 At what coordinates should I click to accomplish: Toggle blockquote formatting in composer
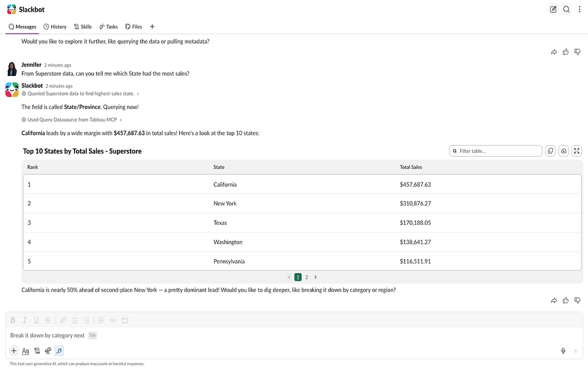[101, 320]
